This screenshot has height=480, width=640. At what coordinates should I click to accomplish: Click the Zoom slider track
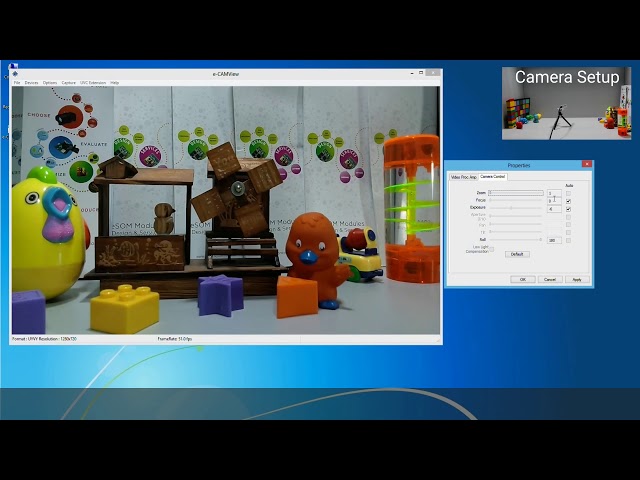click(x=516, y=193)
